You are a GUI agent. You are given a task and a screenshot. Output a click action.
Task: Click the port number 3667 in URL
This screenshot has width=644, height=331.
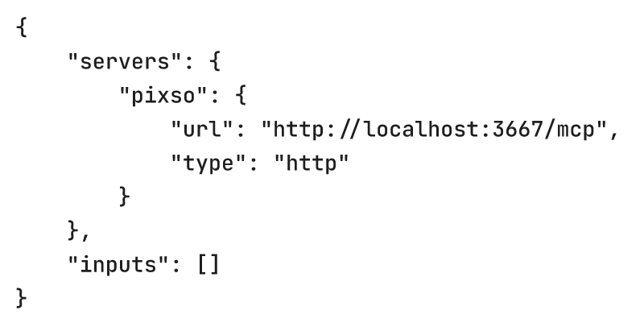518,130
